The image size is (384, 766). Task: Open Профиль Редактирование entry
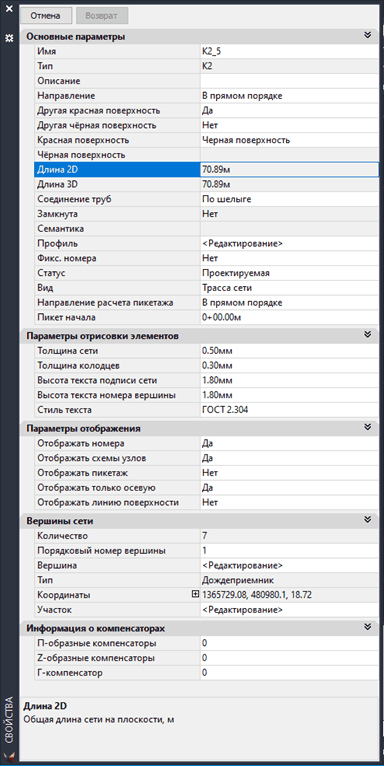pyautogui.click(x=289, y=243)
